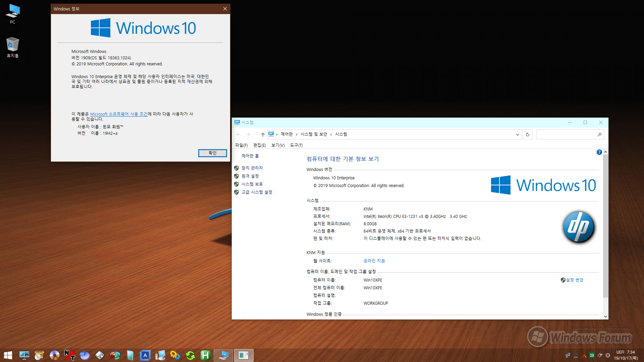Click the green '28' temperature tray icon

click(x=592, y=355)
